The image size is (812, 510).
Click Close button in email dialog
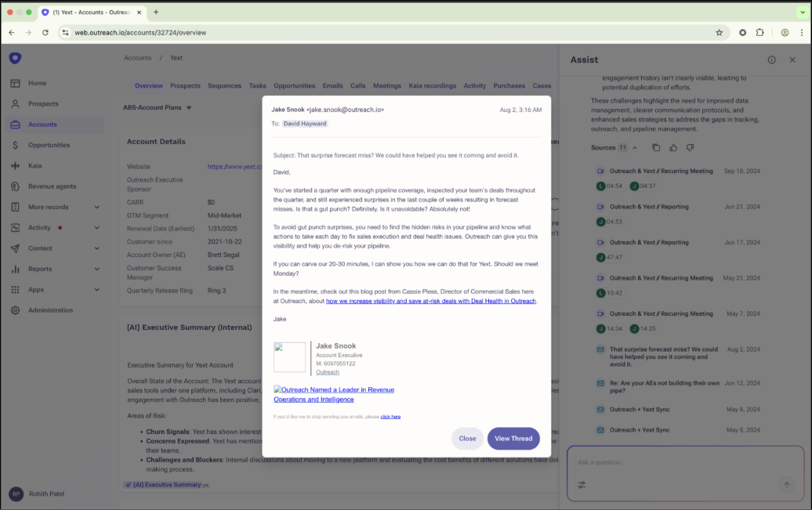coord(467,439)
